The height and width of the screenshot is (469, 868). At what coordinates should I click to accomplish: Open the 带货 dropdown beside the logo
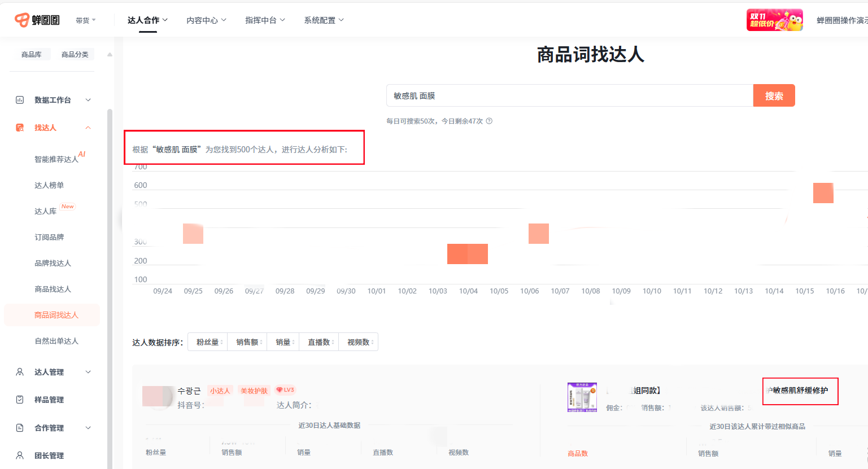[86, 20]
